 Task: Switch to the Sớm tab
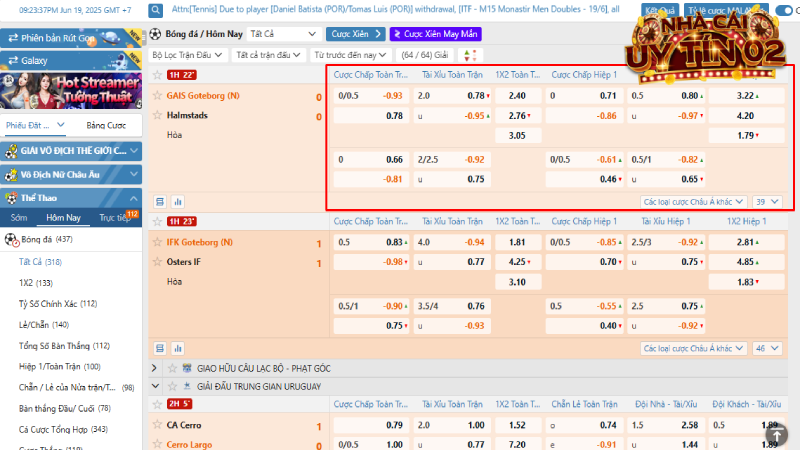(19, 217)
